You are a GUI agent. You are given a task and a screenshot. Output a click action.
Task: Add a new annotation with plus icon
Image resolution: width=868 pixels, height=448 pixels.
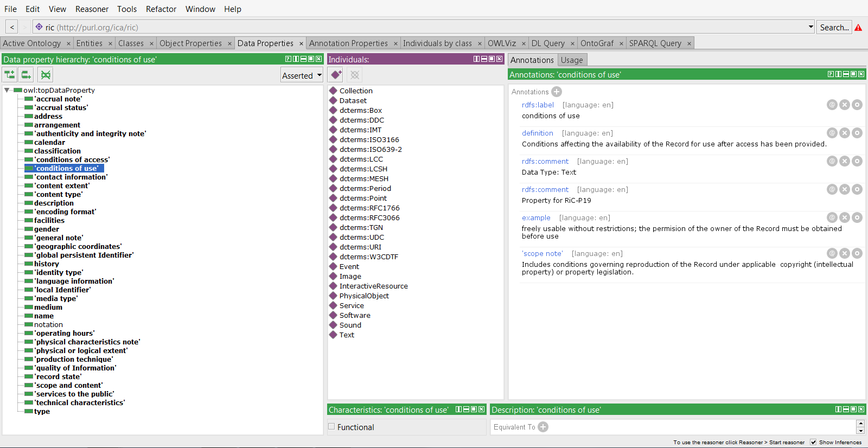tap(557, 92)
